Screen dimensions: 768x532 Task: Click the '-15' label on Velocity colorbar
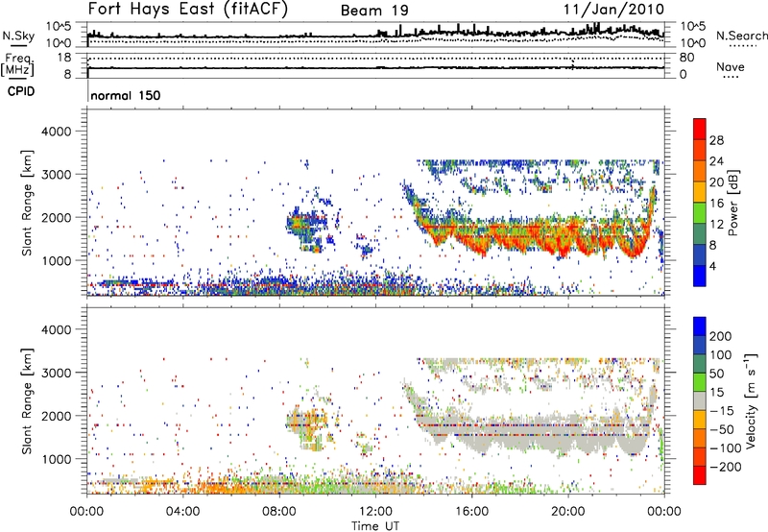tap(722, 411)
